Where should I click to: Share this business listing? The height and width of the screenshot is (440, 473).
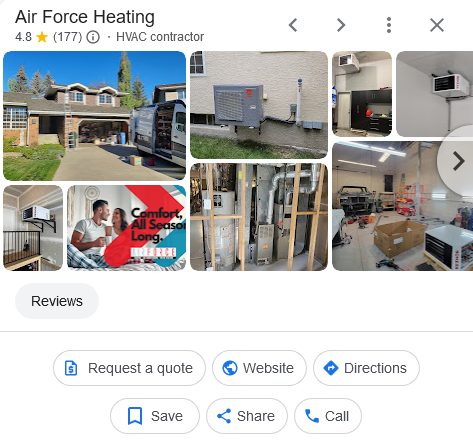point(247,416)
